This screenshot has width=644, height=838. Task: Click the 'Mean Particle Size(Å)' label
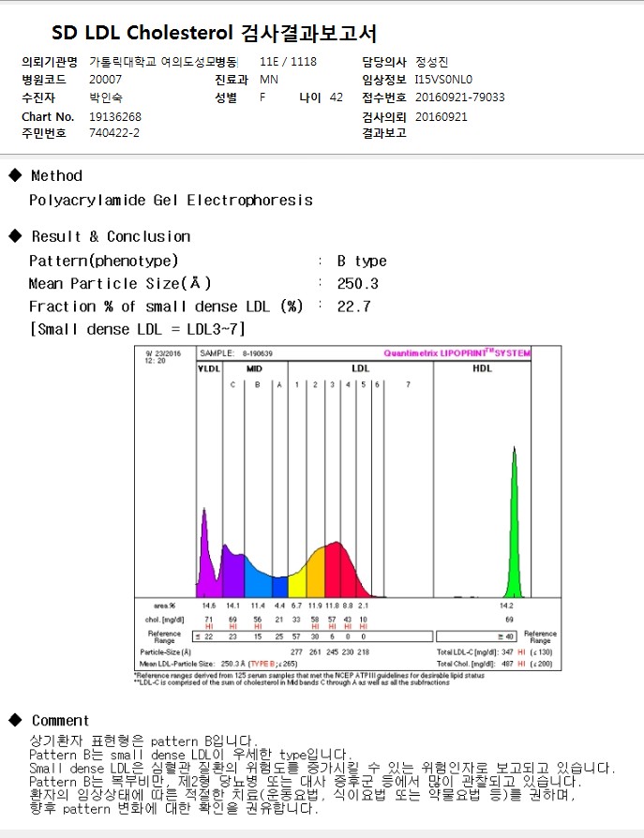pyautogui.click(x=120, y=283)
